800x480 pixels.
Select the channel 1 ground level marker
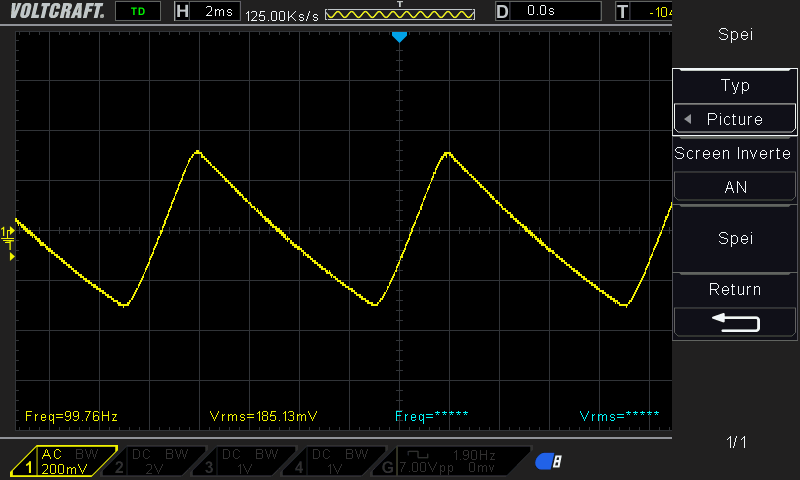tap(8, 233)
